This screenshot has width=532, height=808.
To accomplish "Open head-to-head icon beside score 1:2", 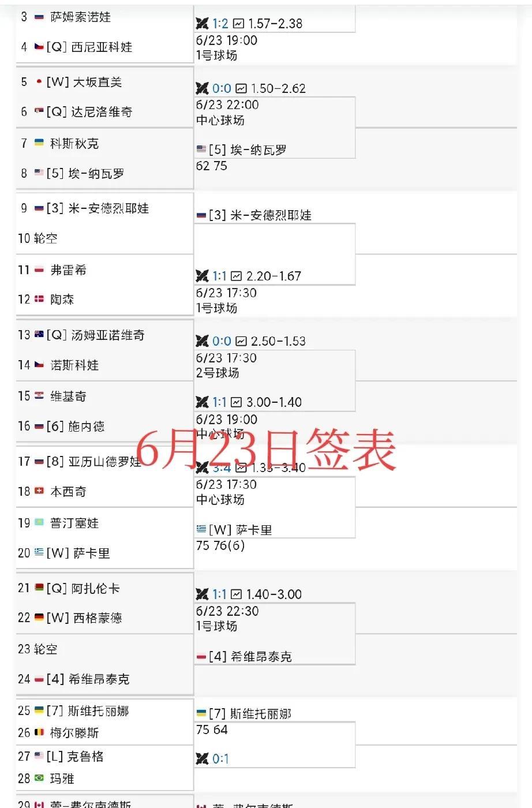I will pyautogui.click(x=202, y=24).
